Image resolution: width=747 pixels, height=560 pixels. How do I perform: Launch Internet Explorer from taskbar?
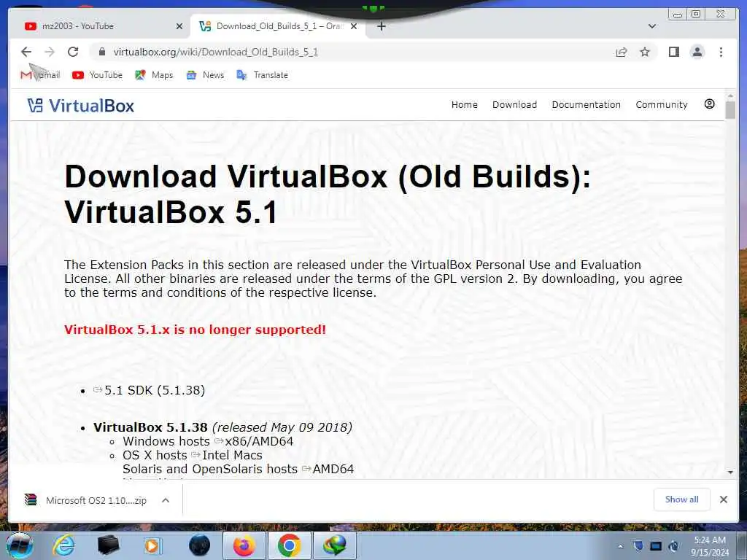tap(64, 545)
